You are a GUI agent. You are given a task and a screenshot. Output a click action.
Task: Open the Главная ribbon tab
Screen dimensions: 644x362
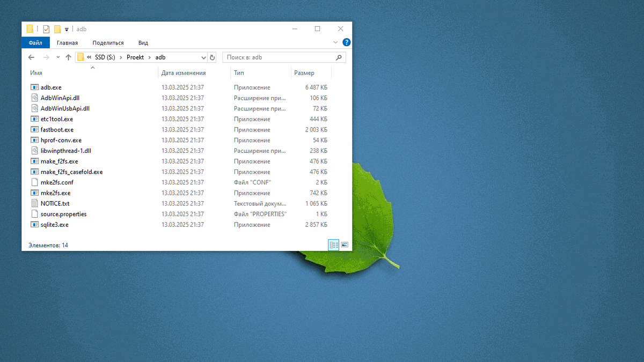click(67, 43)
